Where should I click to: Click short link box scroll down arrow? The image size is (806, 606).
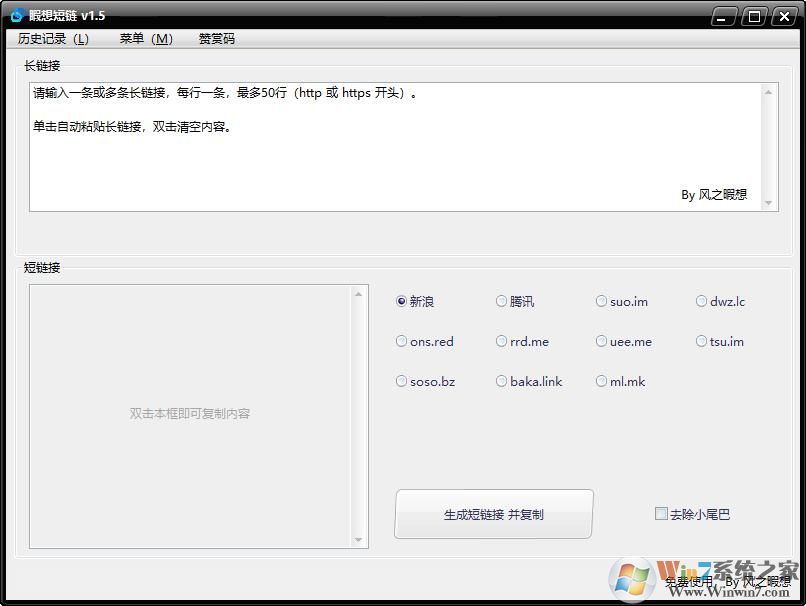[359, 540]
